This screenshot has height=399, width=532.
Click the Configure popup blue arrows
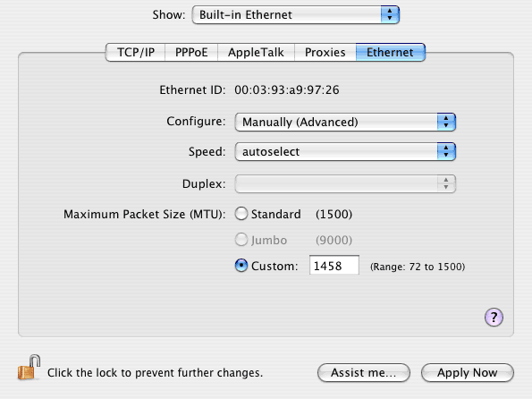pyautogui.click(x=446, y=122)
